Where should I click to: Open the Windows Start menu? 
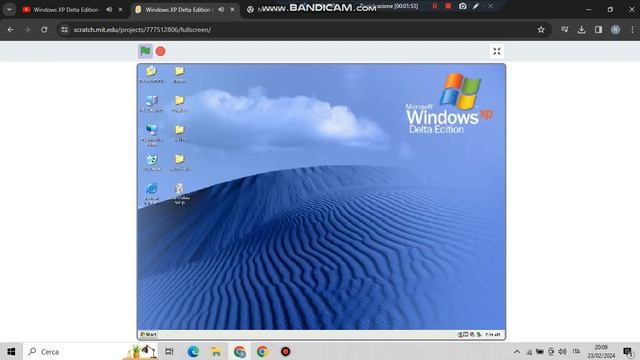click(x=11, y=351)
